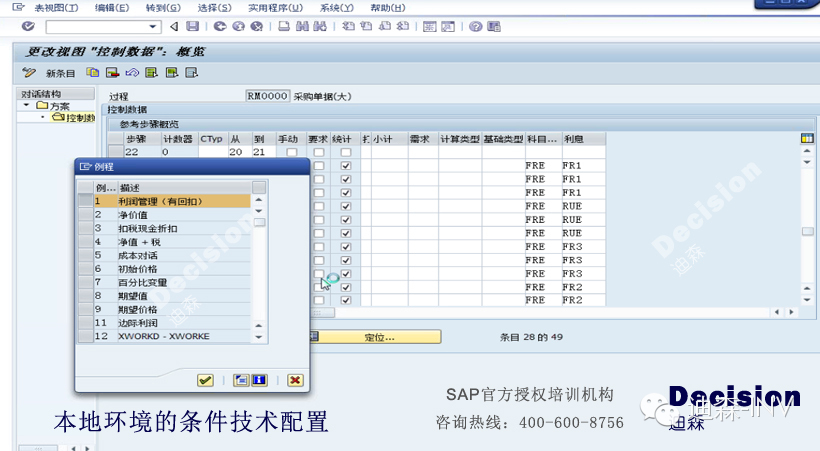Viewport: 820px width, 451px height.
Task: Click the Exit icon in toolbar
Action: coord(238,26)
